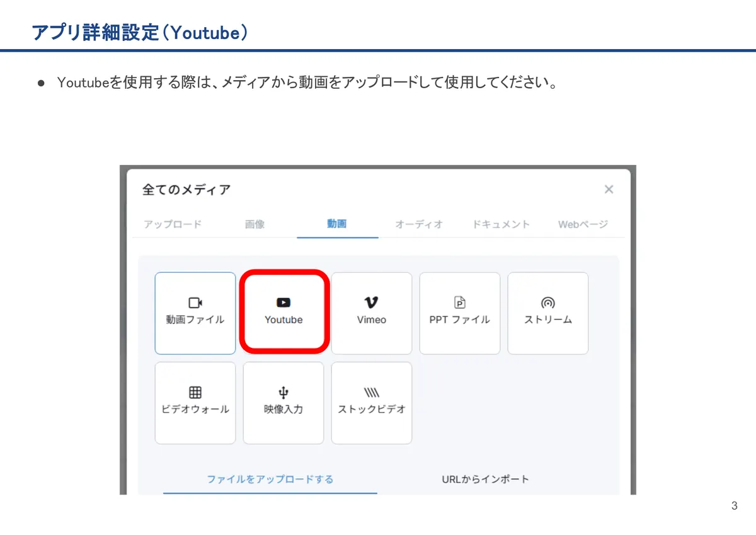The width and height of the screenshot is (756, 535).
Task: Select the ファイルをアップロードする sub-tab
Action: 270,480
